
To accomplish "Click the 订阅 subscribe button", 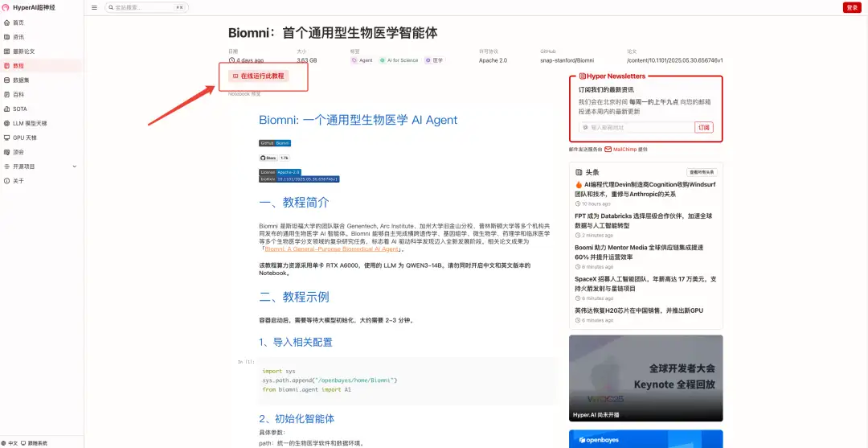I will (703, 127).
